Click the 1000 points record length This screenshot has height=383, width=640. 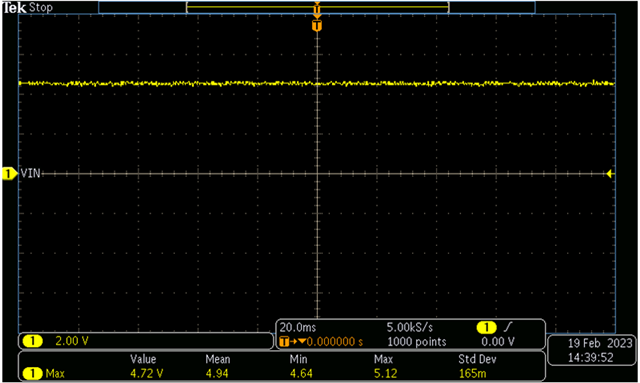[x=417, y=342]
